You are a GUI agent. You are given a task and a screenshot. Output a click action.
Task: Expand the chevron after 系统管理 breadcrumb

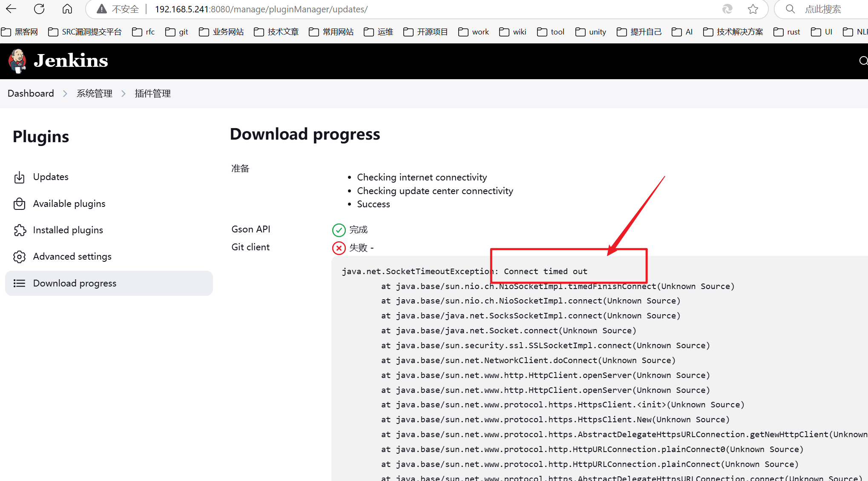124,94
